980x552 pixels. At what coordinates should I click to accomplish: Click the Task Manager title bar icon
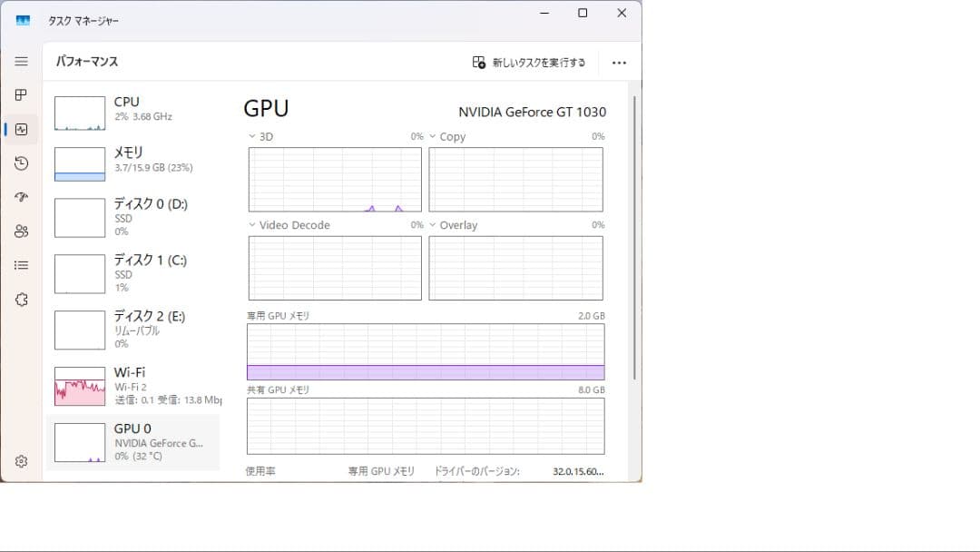pos(22,18)
